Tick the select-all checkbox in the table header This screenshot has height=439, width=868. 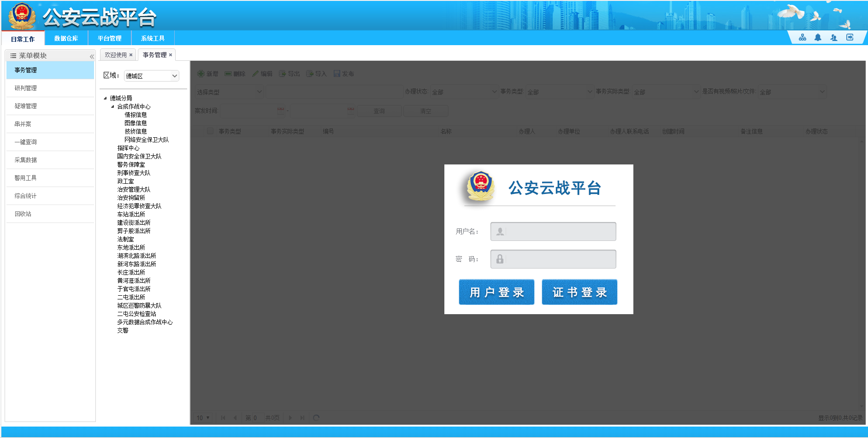coord(210,131)
